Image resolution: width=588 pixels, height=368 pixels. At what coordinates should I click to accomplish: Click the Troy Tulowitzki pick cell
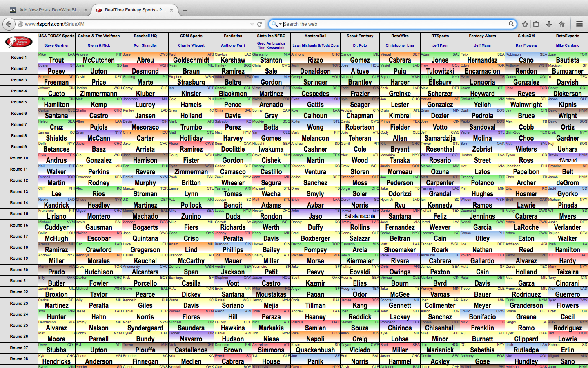click(440, 69)
